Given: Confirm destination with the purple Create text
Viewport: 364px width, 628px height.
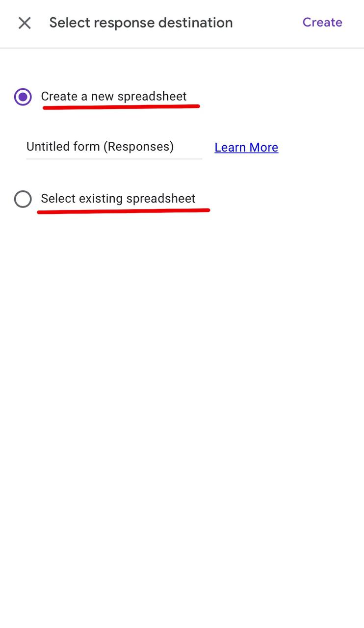Looking at the screenshot, I should pos(322,23).
